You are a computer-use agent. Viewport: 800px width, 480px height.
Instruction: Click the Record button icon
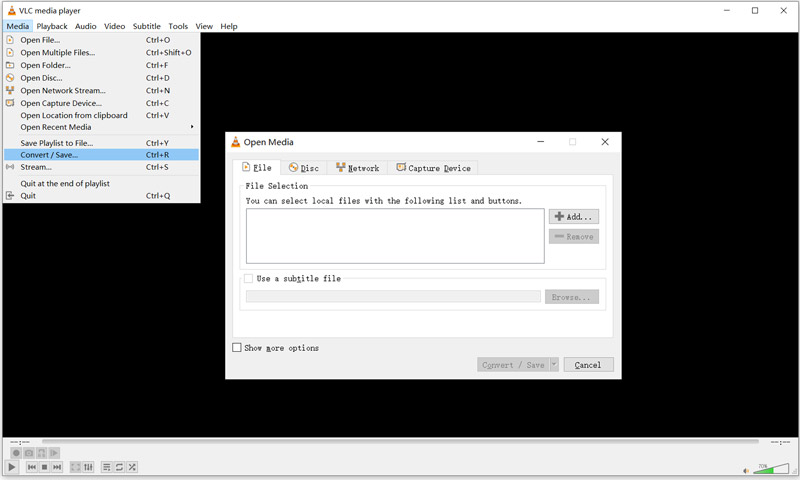(x=16, y=453)
